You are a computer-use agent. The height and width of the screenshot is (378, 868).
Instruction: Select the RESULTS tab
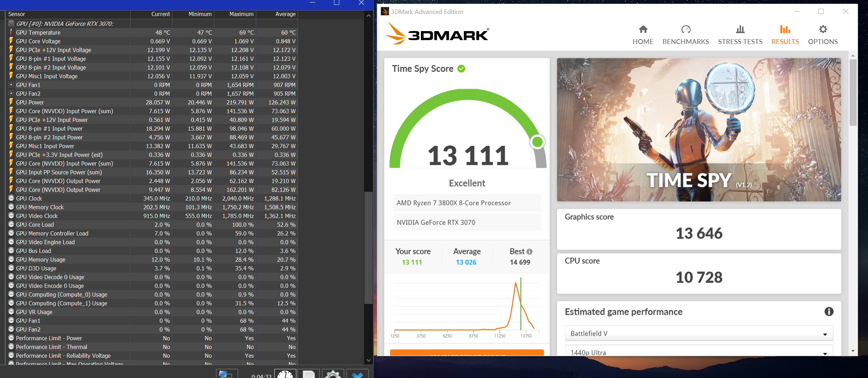(x=785, y=35)
